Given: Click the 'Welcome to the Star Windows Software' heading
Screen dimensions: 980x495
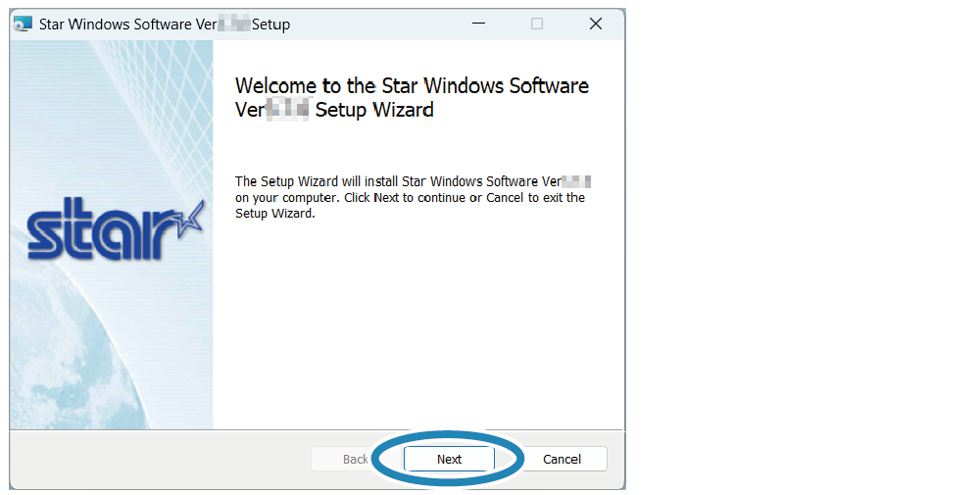Looking at the screenshot, I should (x=412, y=86).
